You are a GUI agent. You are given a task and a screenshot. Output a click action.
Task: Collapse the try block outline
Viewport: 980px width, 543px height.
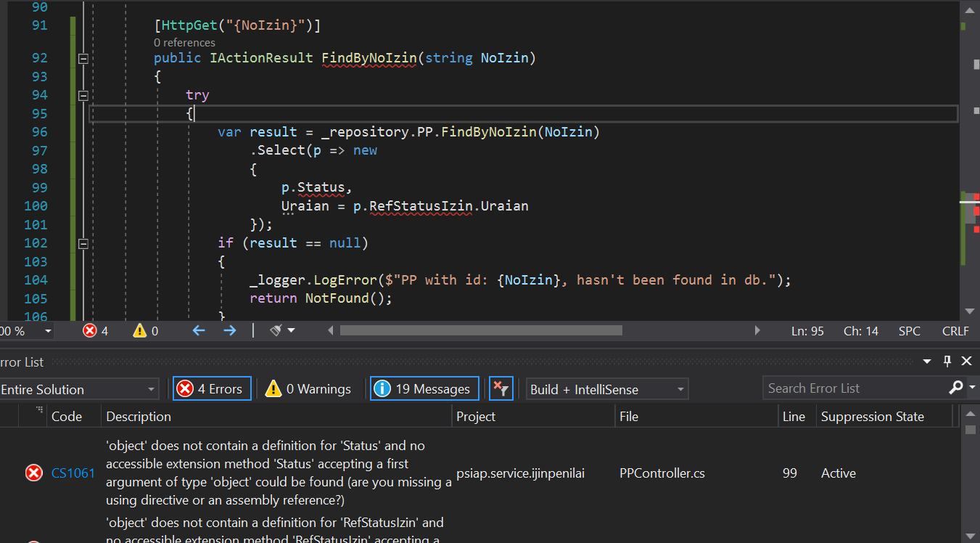pyautogui.click(x=83, y=95)
